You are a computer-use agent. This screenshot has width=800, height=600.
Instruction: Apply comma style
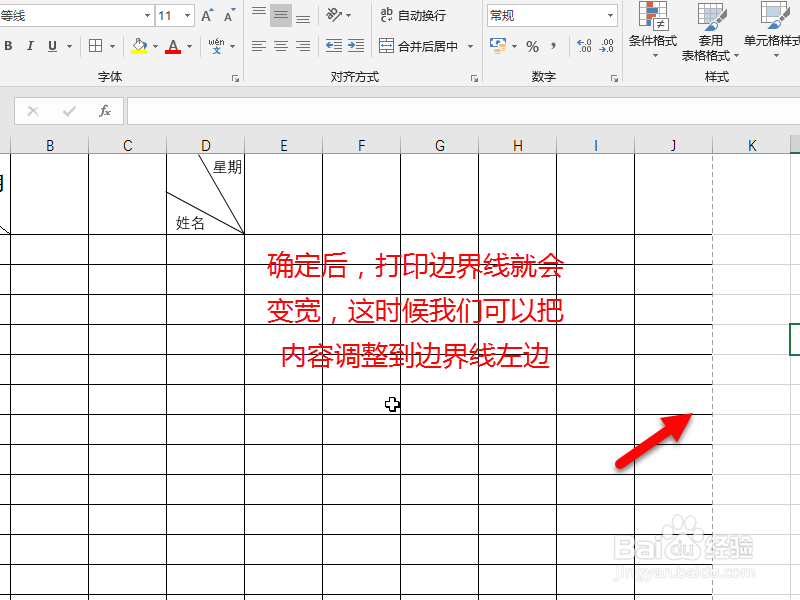(x=554, y=46)
